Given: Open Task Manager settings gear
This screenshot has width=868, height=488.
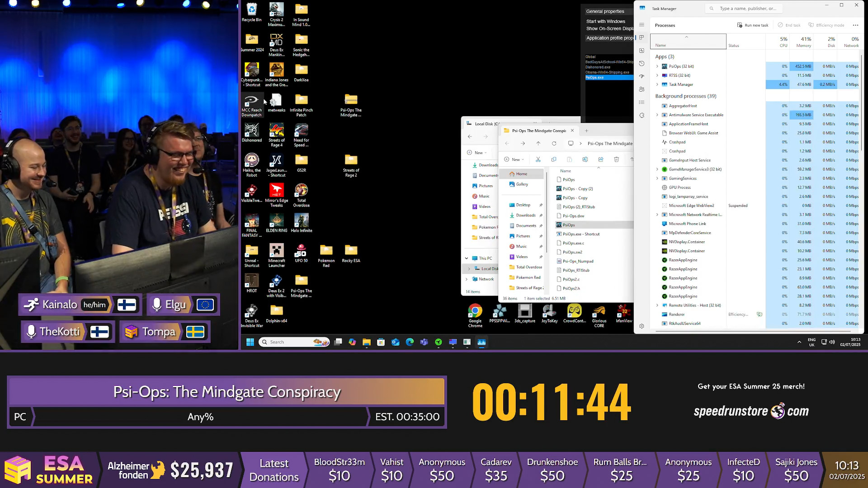Looking at the screenshot, I should [642, 326].
